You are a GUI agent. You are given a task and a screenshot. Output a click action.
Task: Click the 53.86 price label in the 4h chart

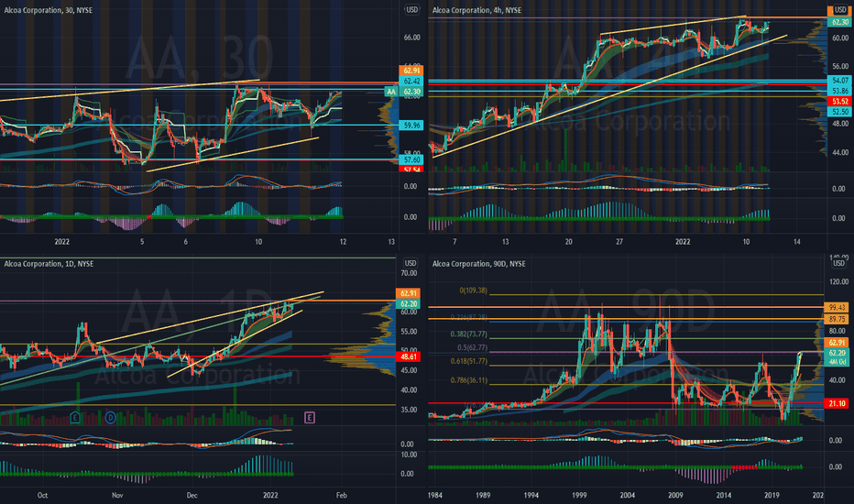point(839,91)
